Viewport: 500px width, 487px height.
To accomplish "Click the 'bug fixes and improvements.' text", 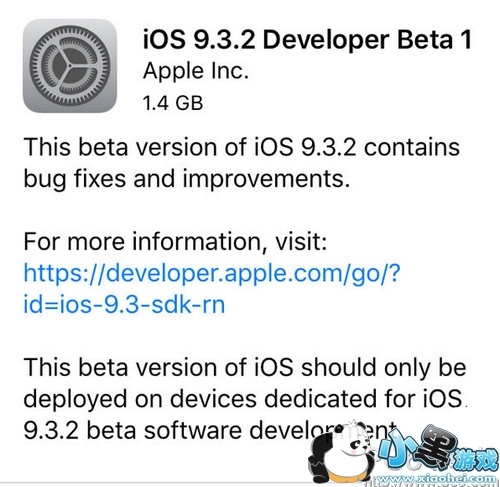I will pos(187,179).
